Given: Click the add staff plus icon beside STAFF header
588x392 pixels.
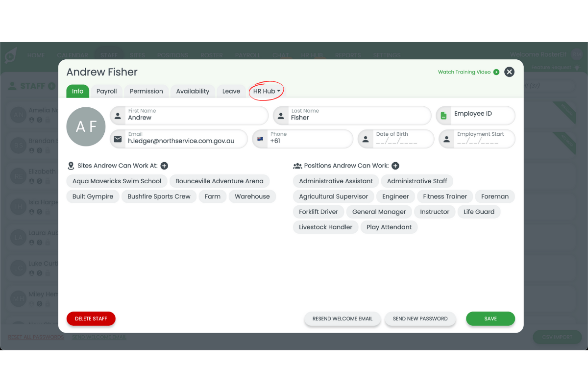Looking at the screenshot, I should (51, 85).
